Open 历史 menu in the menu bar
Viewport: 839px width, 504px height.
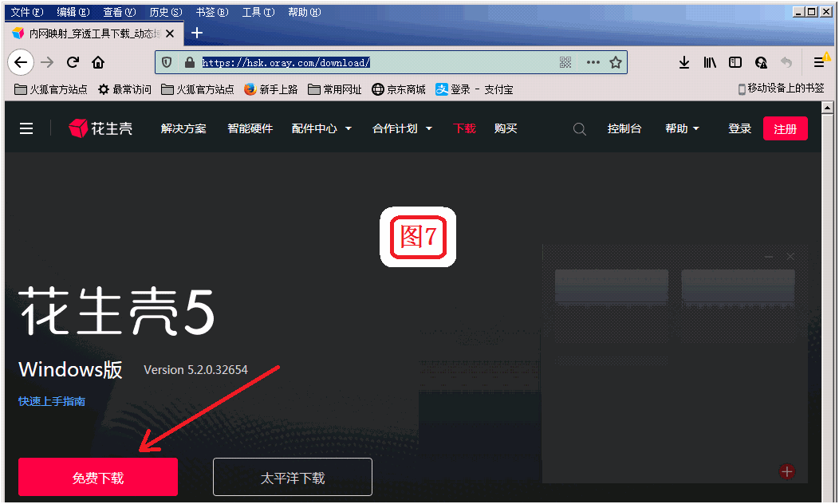pyautogui.click(x=166, y=12)
